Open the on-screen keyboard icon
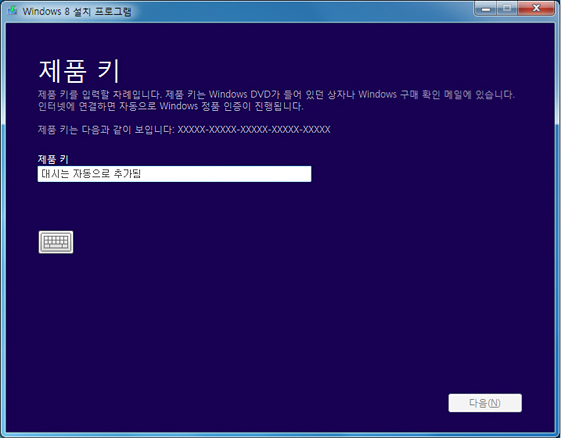The width and height of the screenshot is (561, 438). pyautogui.click(x=56, y=242)
